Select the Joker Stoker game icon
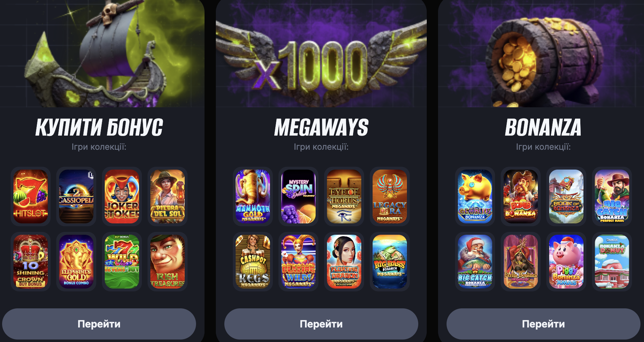The width and height of the screenshot is (644, 342). [x=122, y=196]
